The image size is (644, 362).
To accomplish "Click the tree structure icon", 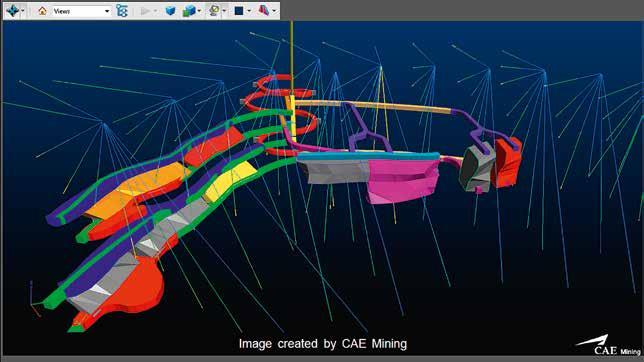I will click(x=122, y=11).
